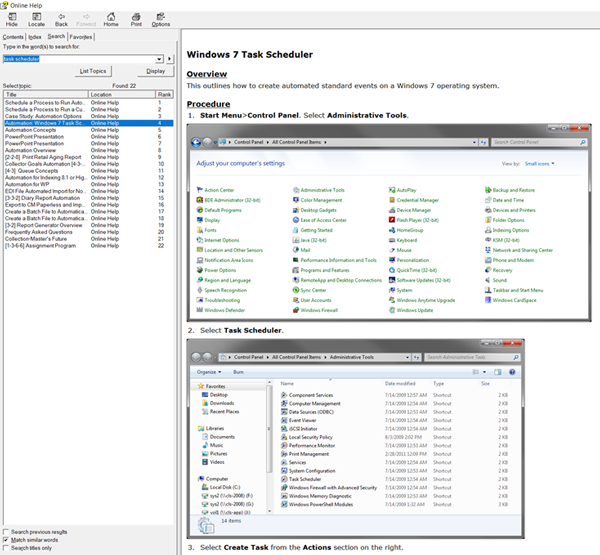Click the Hide toolbar icon
The width and height of the screenshot is (600, 555).
(x=11, y=20)
